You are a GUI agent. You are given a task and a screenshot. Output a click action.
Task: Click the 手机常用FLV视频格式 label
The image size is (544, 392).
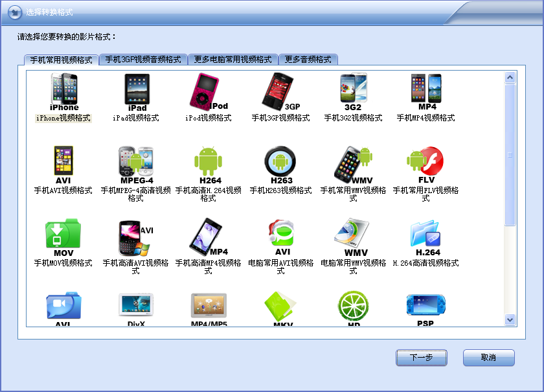425,194
